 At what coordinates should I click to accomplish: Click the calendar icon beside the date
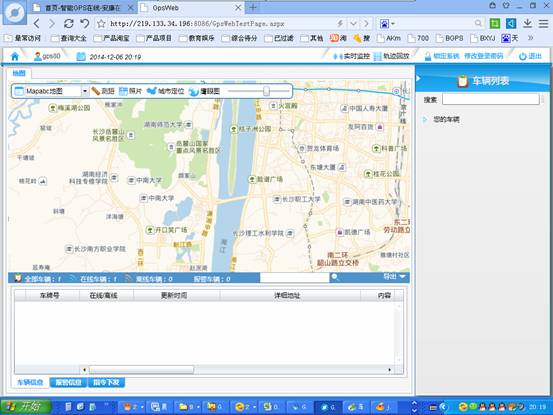point(81,56)
